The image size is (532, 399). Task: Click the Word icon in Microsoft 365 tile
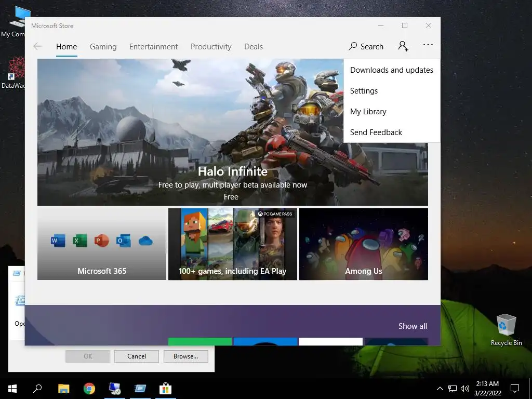tap(58, 241)
